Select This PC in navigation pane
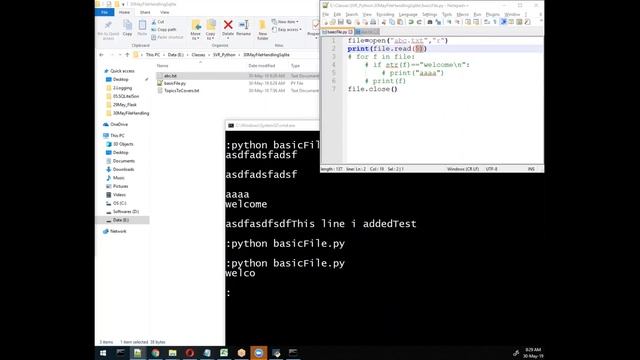The width and height of the screenshot is (640, 360). pos(117,136)
